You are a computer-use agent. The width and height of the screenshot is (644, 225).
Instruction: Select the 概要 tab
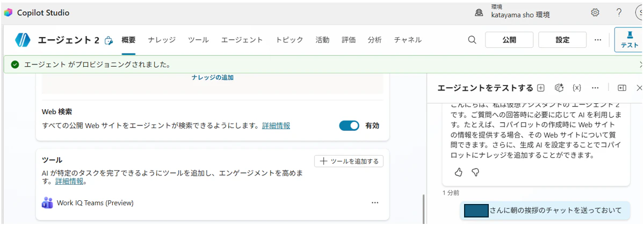coord(128,40)
